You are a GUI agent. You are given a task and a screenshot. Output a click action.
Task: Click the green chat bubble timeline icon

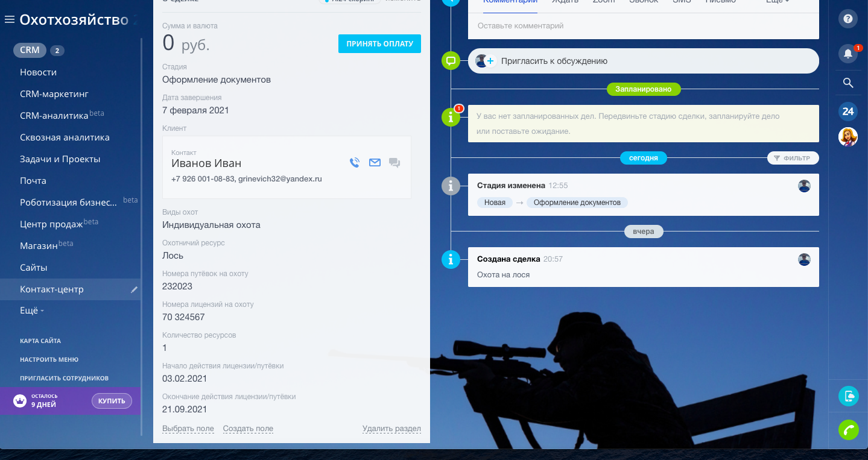coord(451,61)
